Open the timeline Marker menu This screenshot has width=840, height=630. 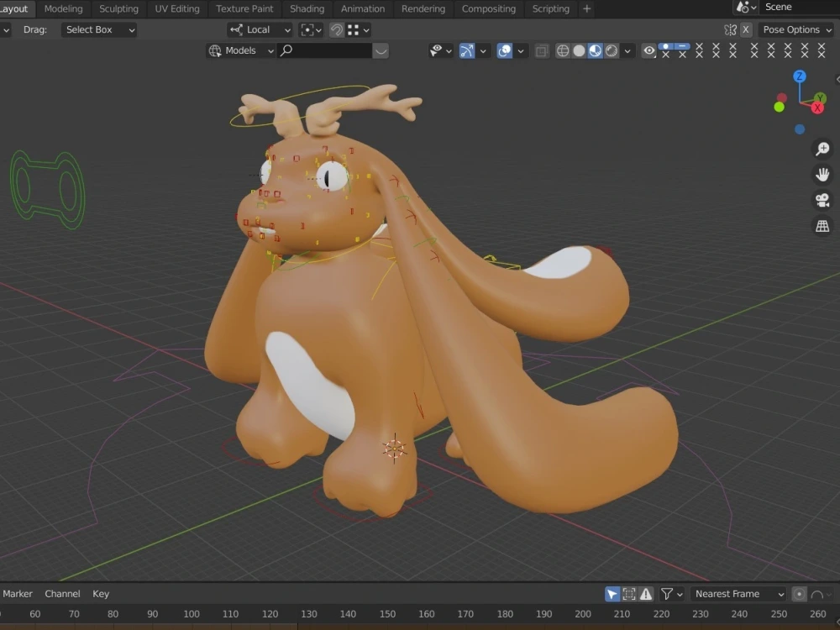coord(17,594)
